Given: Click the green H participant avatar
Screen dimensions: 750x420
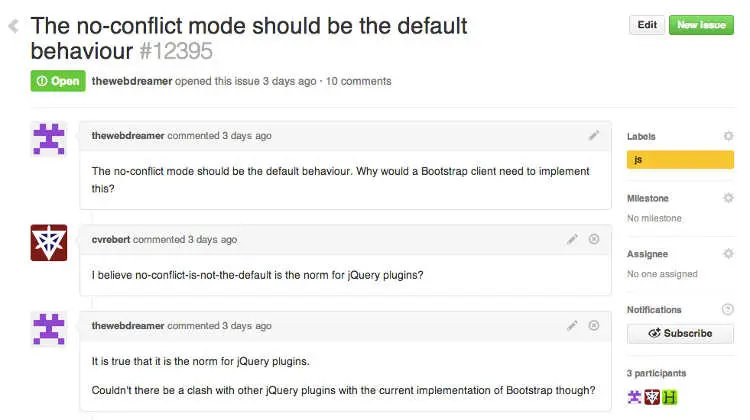Looking at the screenshot, I should [670, 397].
